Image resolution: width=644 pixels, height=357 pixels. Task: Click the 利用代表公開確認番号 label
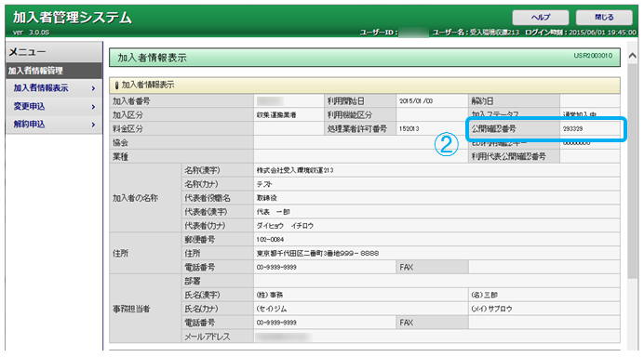pos(508,156)
